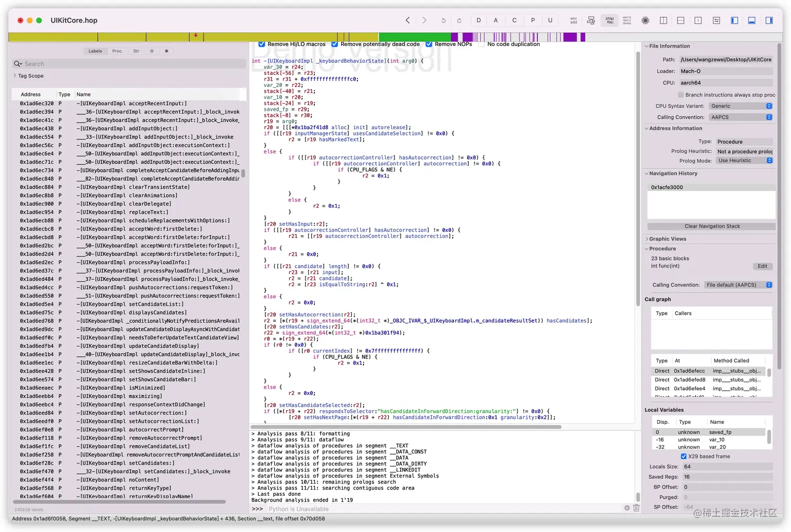This screenshot has width=791, height=532.
Task: Collapse the Procedure section
Action: coord(647,248)
